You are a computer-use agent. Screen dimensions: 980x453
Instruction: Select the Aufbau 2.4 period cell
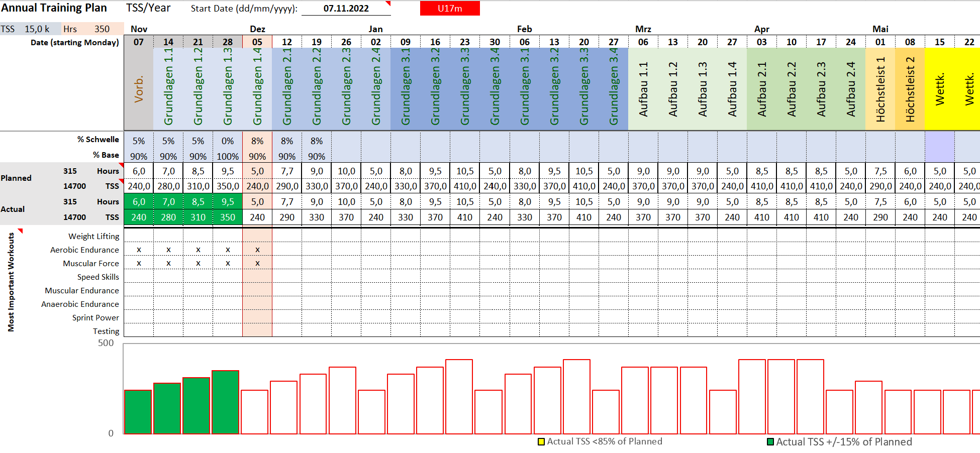(x=851, y=89)
